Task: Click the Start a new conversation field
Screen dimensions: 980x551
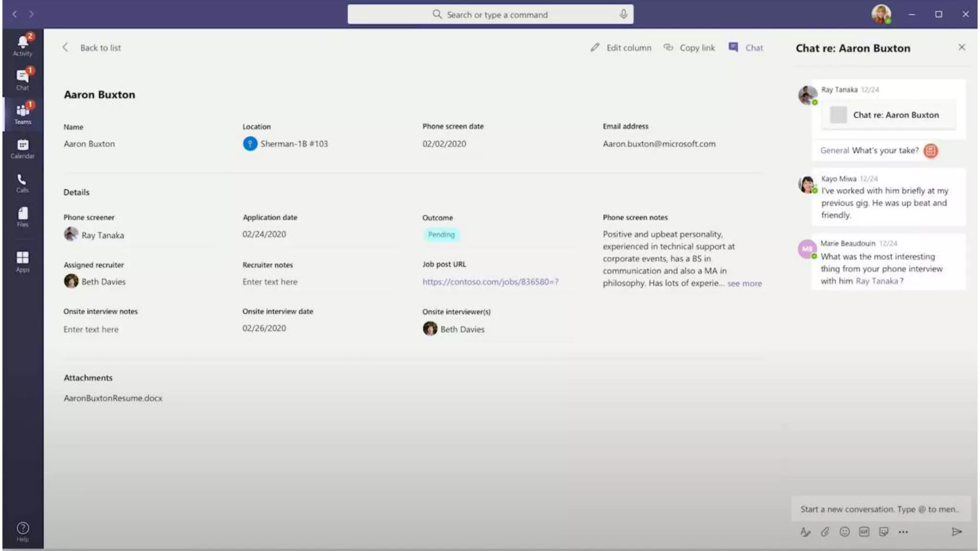Action: [x=880, y=509]
